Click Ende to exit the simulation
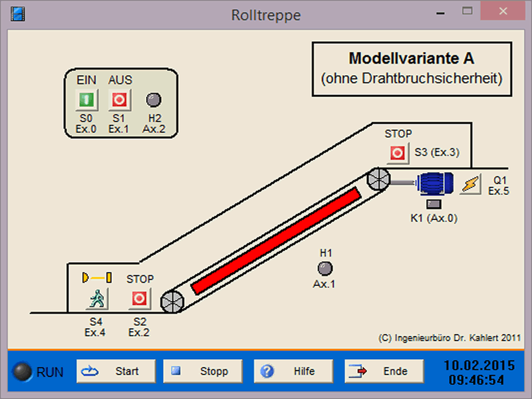The width and height of the screenshot is (532, 399). (384, 371)
